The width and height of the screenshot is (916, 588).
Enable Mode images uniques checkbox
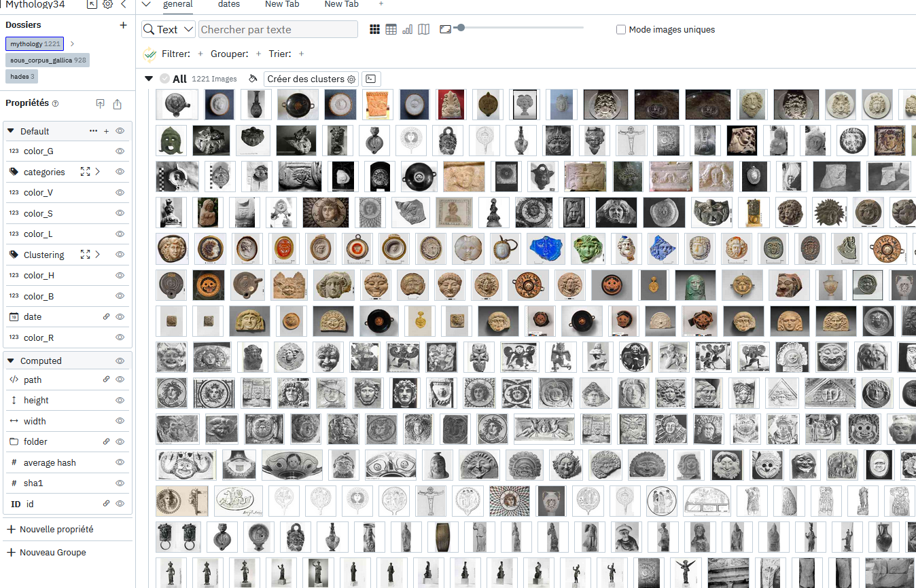[x=620, y=30]
